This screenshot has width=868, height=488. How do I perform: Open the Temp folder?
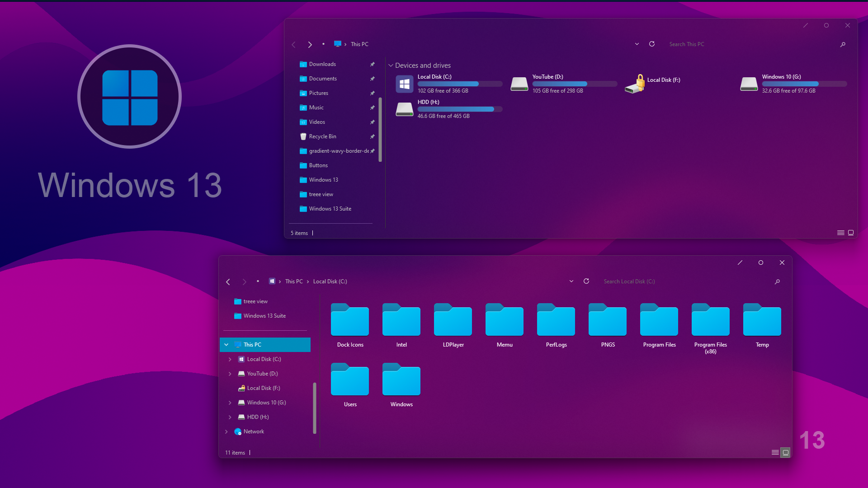(x=762, y=325)
